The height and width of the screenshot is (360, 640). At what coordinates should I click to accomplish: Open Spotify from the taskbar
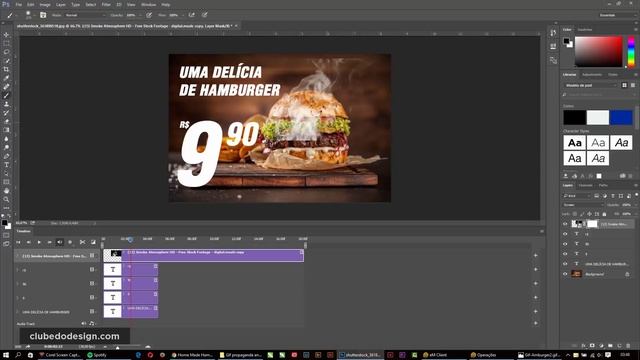click(x=98, y=355)
